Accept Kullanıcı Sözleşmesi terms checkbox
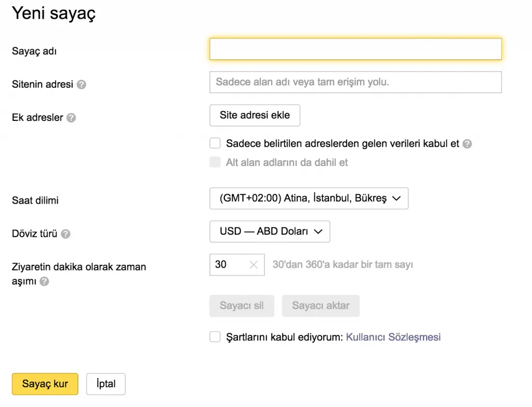This screenshot has width=532, height=407. [x=215, y=337]
